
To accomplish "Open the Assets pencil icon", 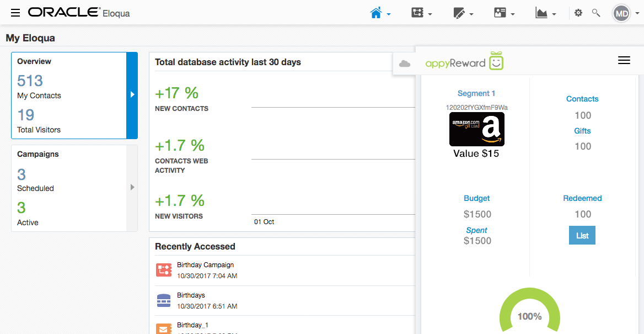I will point(459,13).
